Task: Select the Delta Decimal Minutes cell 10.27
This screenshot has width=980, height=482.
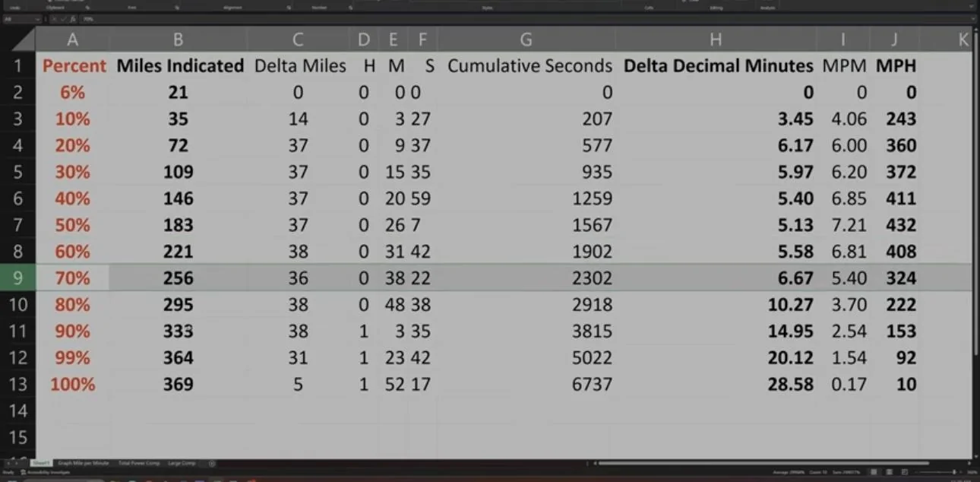Action: (x=716, y=304)
